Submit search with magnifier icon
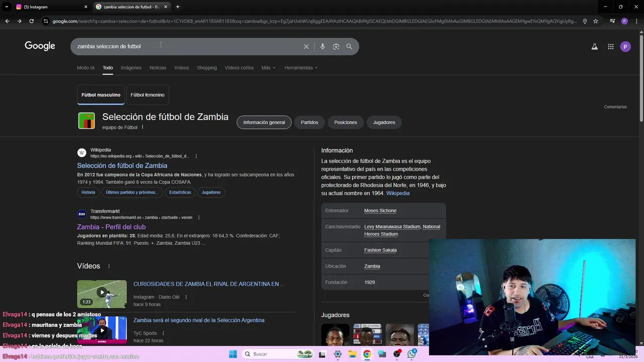644x362 pixels. [x=349, y=46]
